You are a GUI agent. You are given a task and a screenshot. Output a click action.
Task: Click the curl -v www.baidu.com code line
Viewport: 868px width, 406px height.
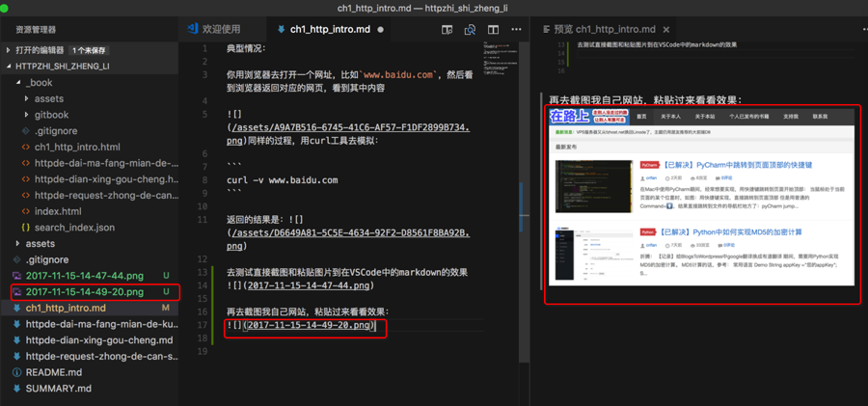point(282,180)
